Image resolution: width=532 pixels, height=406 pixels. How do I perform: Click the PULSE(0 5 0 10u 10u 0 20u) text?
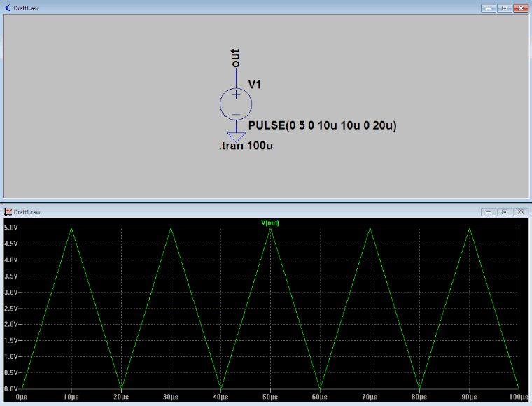[322, 125]
